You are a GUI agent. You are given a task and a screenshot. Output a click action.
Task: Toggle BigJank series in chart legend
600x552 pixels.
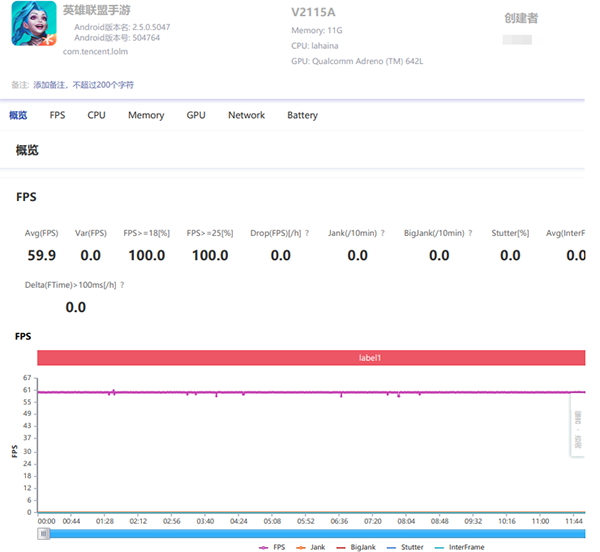(x=355, y=547)
